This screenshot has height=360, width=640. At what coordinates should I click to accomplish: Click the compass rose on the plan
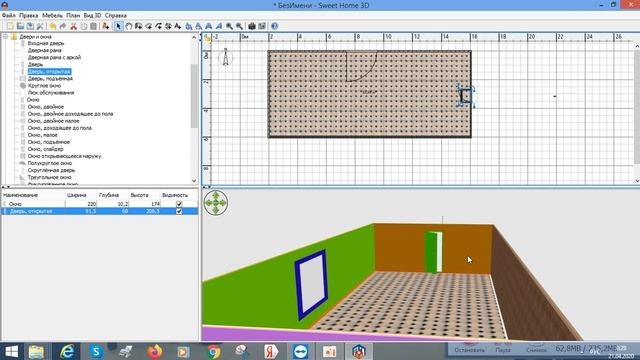point(225,57)
